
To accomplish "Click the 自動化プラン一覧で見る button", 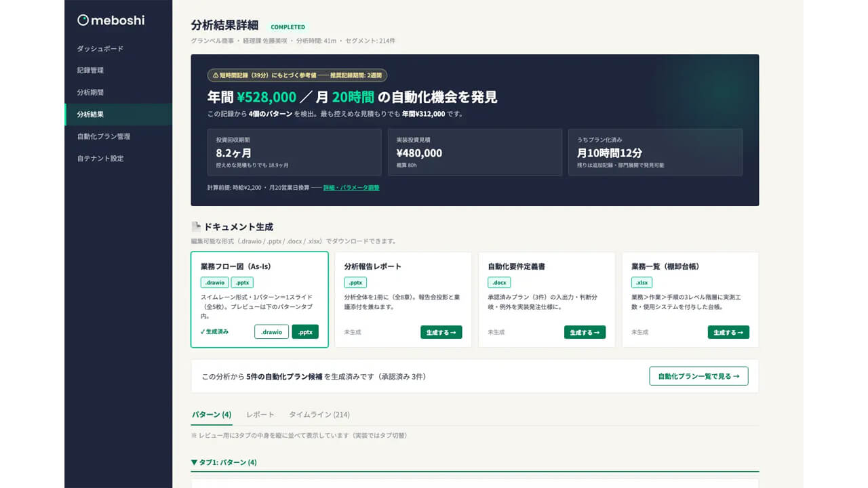I will (x=698, y=376).
